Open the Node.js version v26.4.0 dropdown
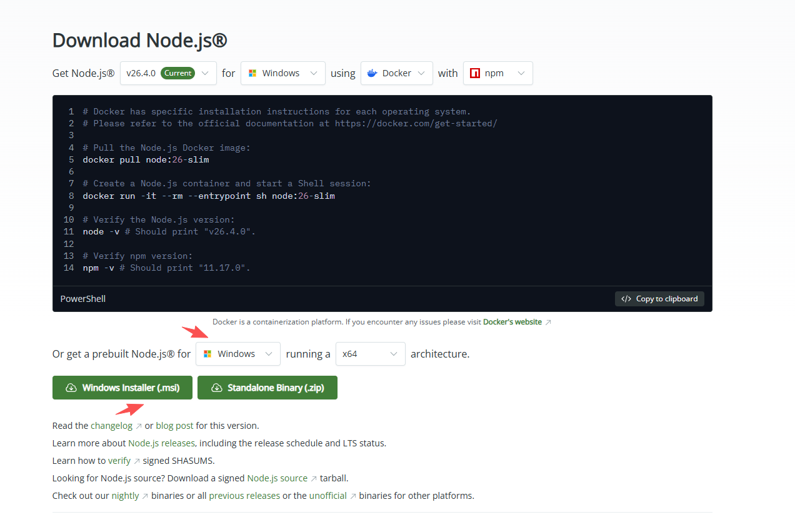 click(168, 73)
